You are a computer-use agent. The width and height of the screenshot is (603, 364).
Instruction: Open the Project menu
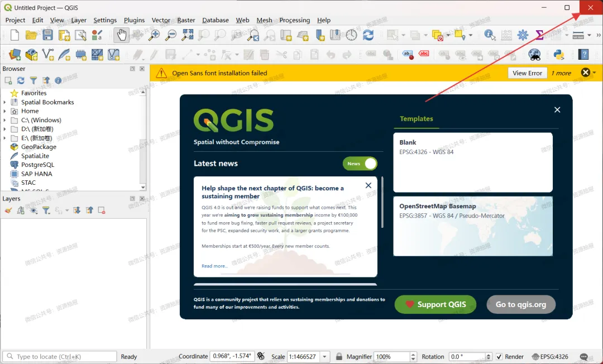coord(16,20)
